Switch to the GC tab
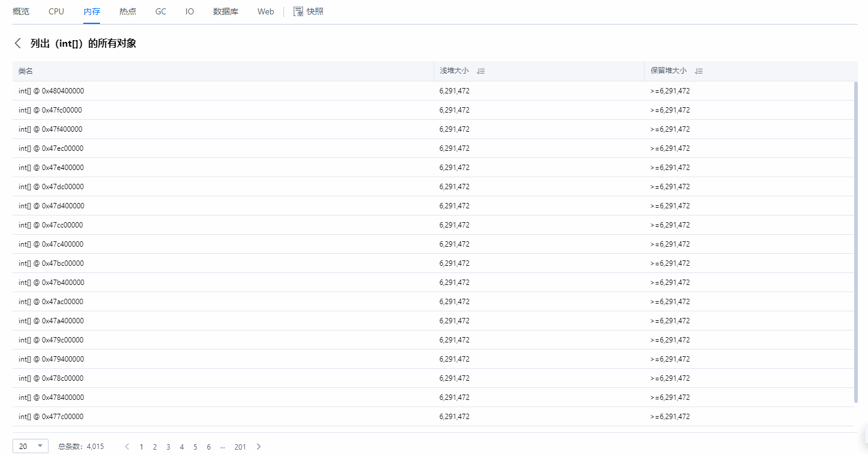868x455 pixels. pos(161,11)
